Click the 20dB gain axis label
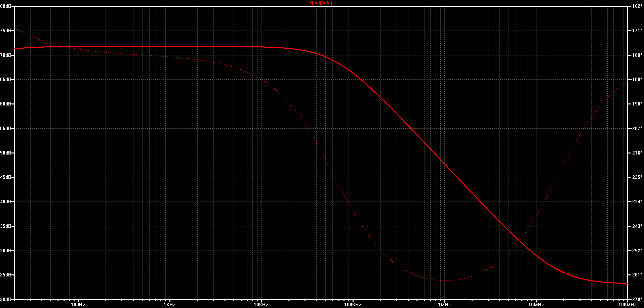The height and width of the screenshot is (308, 644). 5,299
